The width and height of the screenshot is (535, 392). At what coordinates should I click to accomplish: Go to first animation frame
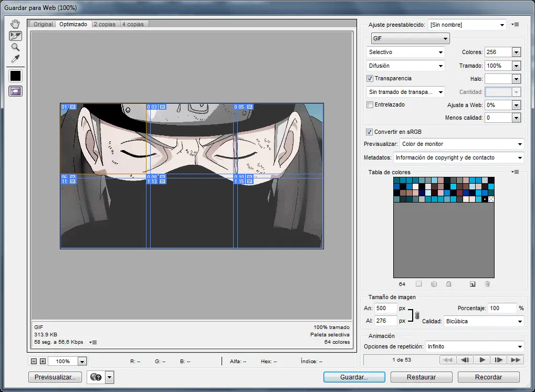point(448,359)
